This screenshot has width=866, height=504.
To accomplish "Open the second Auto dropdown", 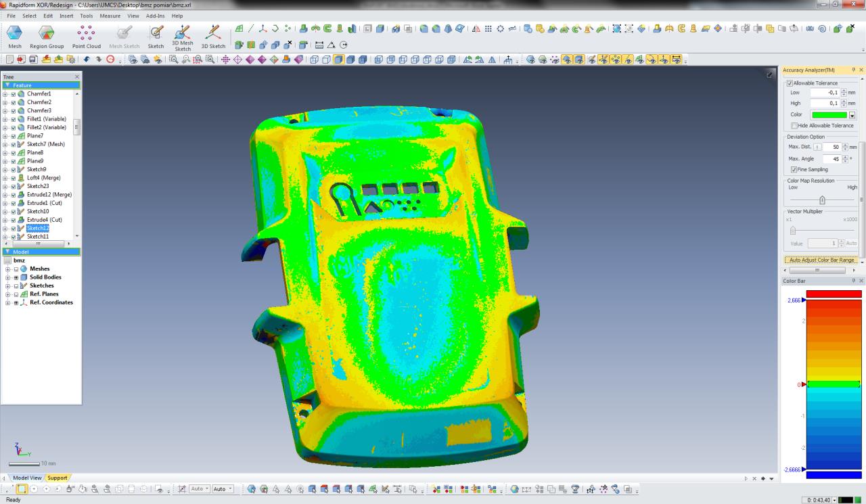I will tap(223, 488).
